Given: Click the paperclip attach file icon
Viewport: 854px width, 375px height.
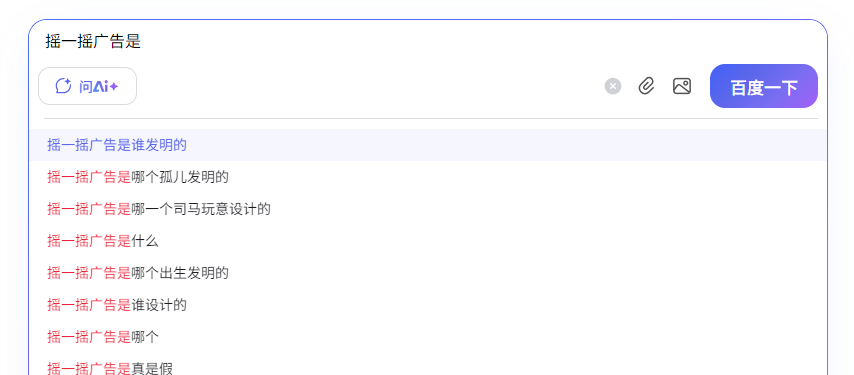Looking at the screenshot, I should (x=646, y=86).
